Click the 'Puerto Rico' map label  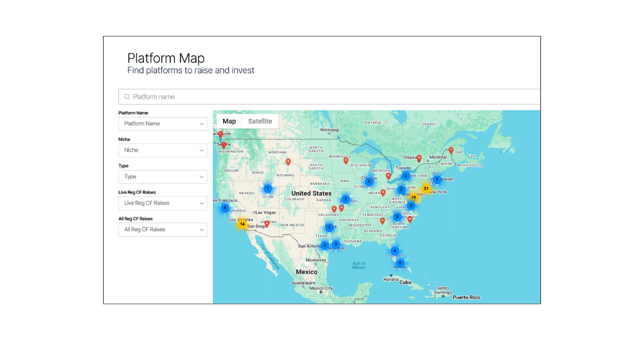[x=466, y=297]
